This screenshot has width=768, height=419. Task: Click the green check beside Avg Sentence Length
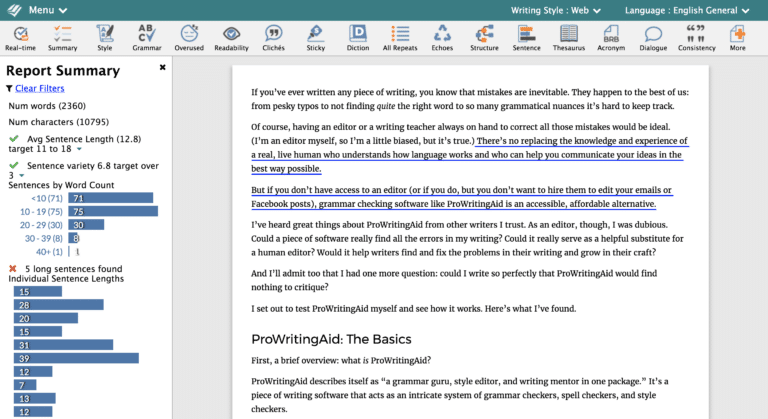coord(14,139)
